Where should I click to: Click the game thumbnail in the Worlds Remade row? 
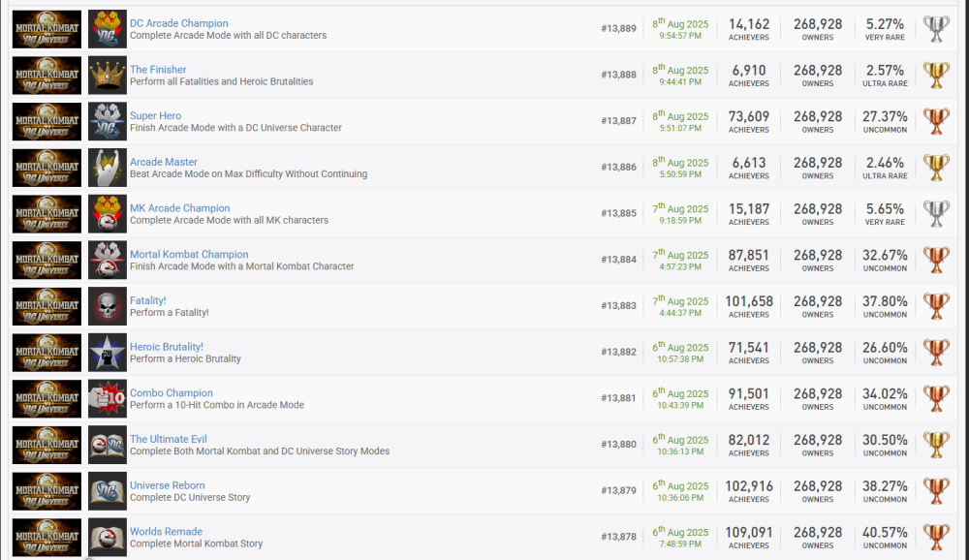point(47,537)
